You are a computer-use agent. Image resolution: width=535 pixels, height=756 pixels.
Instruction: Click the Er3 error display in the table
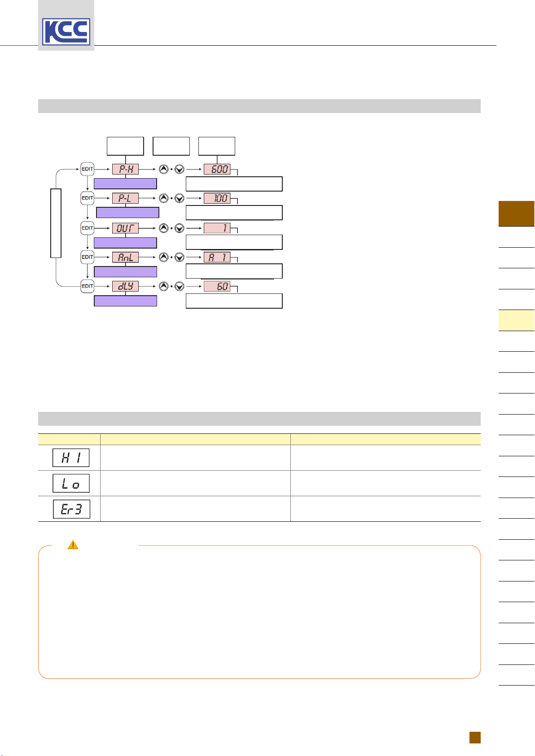71,509
